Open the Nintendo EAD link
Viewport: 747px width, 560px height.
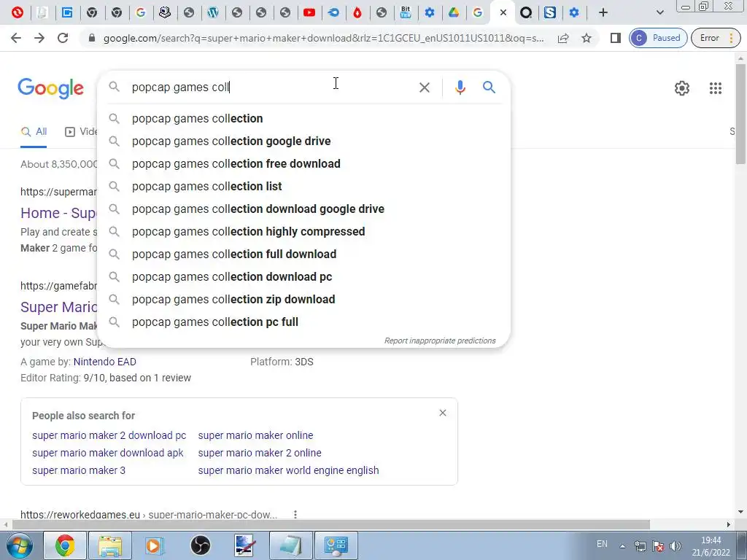[x=105, y=362]
